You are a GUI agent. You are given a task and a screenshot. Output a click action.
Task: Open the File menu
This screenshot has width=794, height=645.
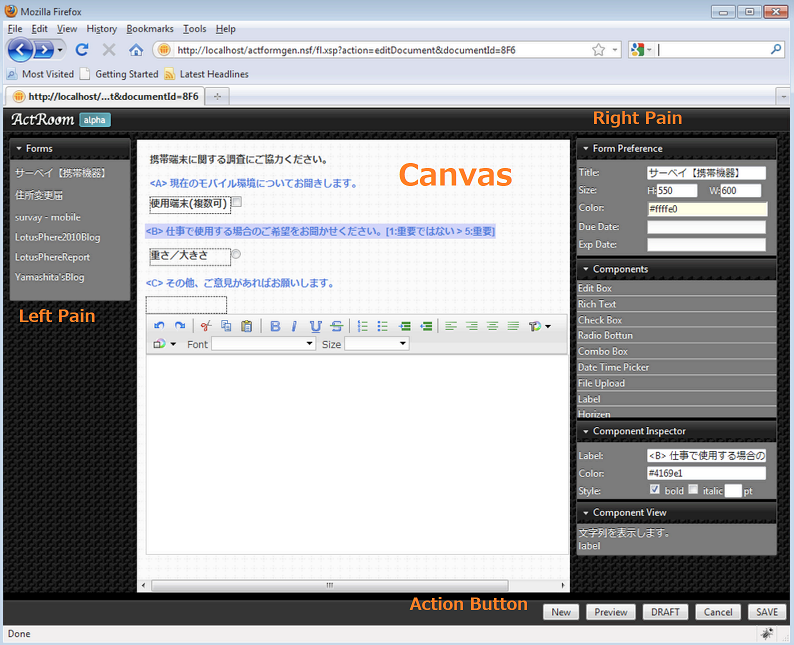point(15,29)
